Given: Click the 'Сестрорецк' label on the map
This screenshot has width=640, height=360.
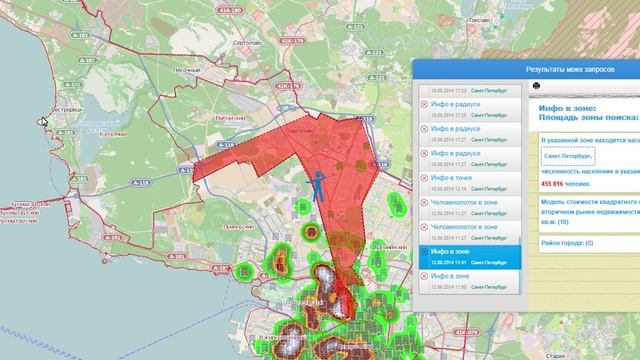Looking at the screenshot, I should 67,109.
